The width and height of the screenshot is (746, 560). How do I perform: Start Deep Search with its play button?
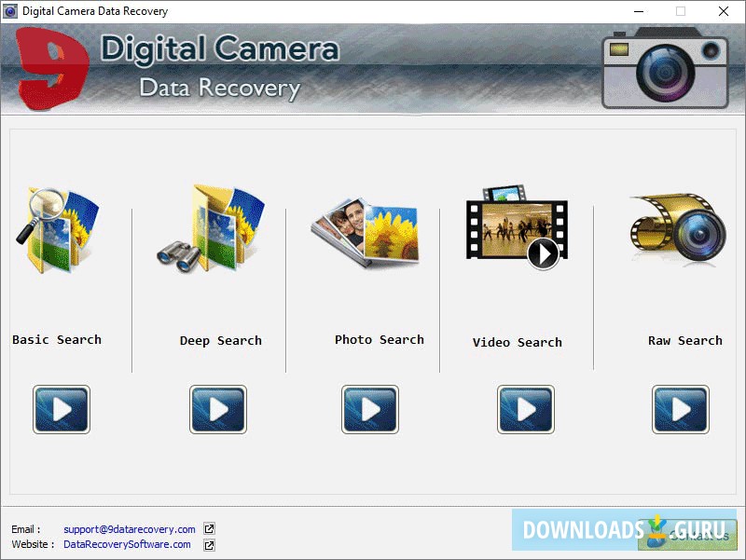(218, 409)
